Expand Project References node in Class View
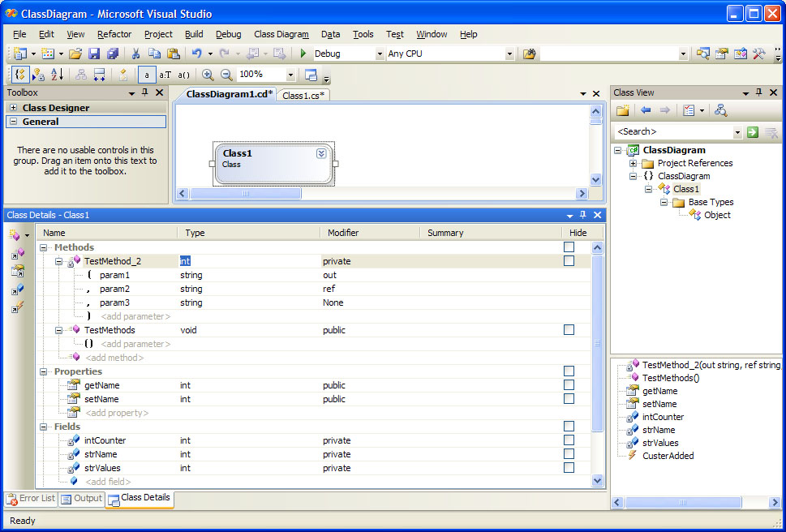 point(634,163)
